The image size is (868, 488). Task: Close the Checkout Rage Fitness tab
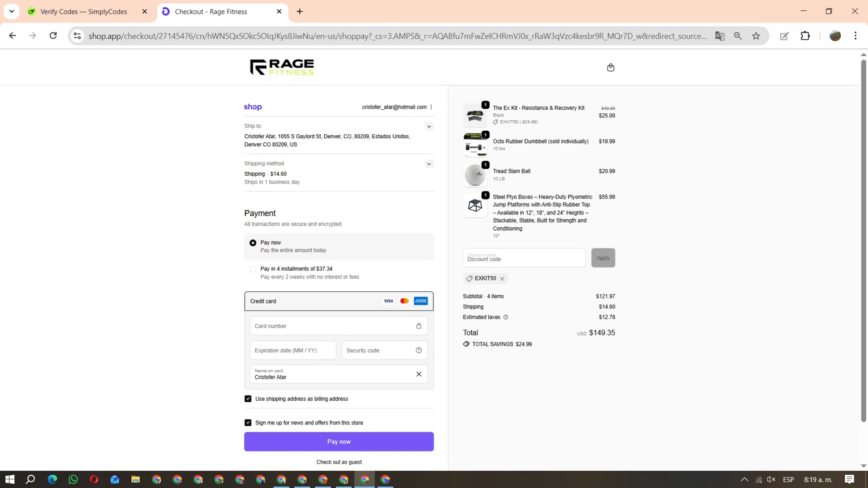(279, 12)
